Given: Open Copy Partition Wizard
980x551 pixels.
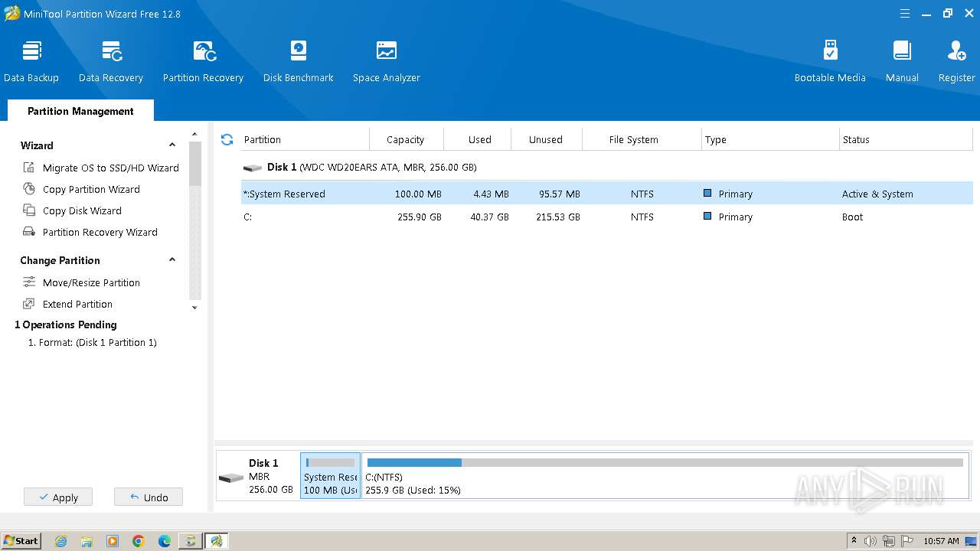Looking at the screenshot, I should coord(91,189).
